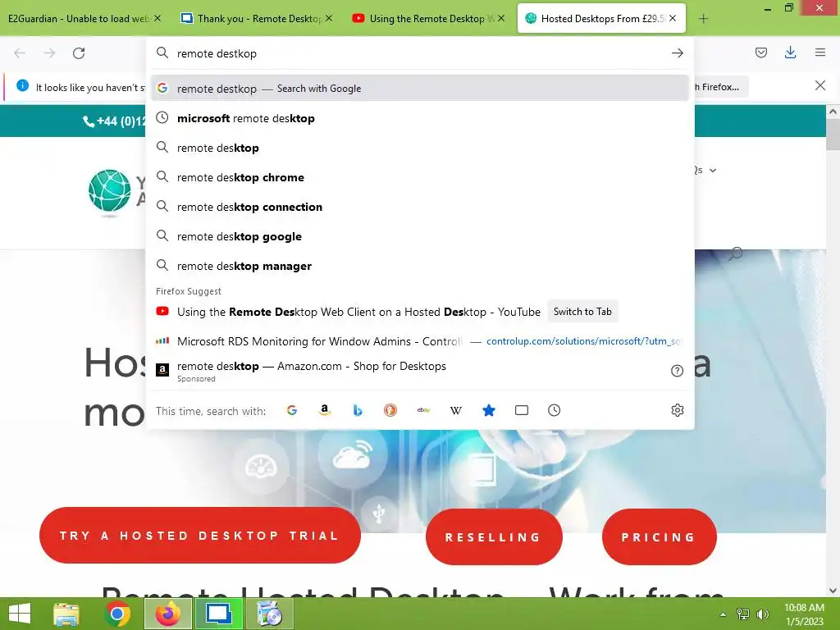Close the YouTube Remote Desktop tab

pos(501,18)
